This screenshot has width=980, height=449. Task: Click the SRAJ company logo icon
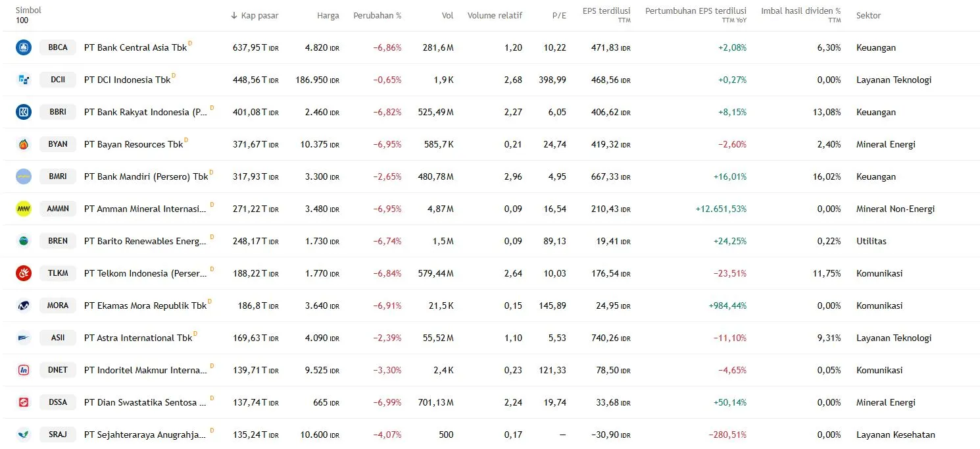pyautogui.click(x=24, y=435)
